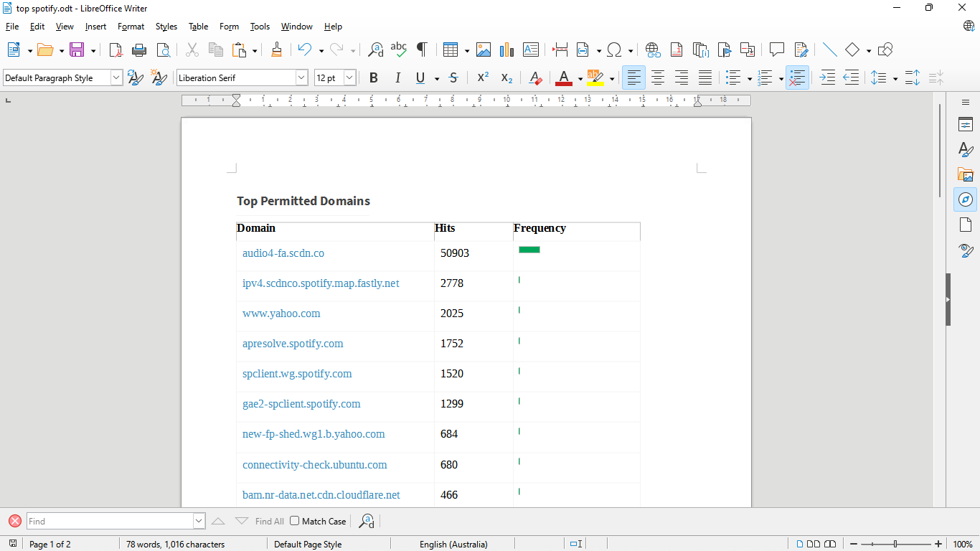Open Line Spacing dropdown arrow
The image size is (980, 551).
(x=895, y=78)
